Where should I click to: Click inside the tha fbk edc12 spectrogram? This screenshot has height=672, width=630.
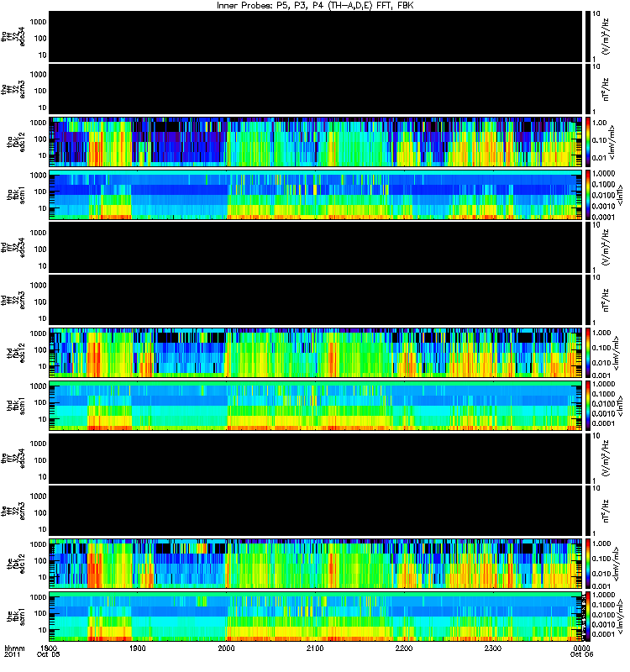click(316, 142)
